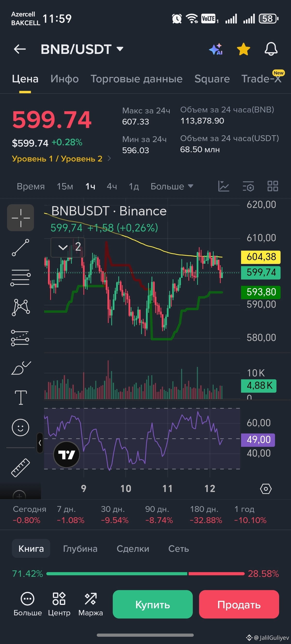
Task: Select the Сегодня performance period
Action: [x=29, y=515]
